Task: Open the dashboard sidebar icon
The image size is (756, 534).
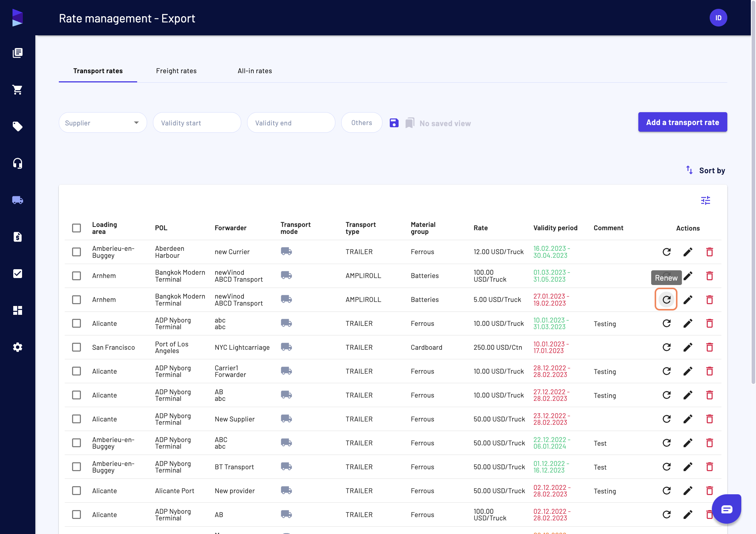Action: click(x=18, y=310)
